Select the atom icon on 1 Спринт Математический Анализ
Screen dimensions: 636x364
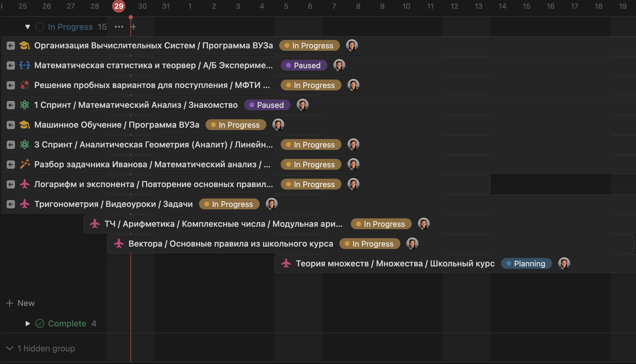click(25, 105)
